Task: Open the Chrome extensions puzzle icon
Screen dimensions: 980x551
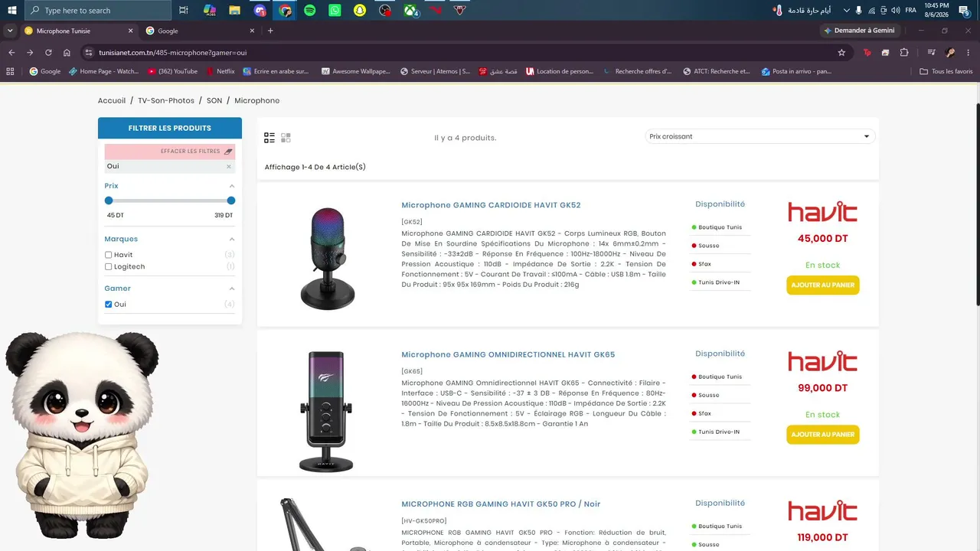Action: [x=904, y=53]
